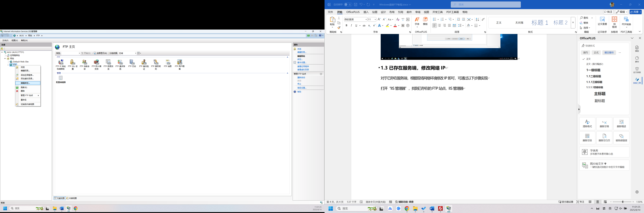Choose 编辑绑定... in FTP context menu

28,83
